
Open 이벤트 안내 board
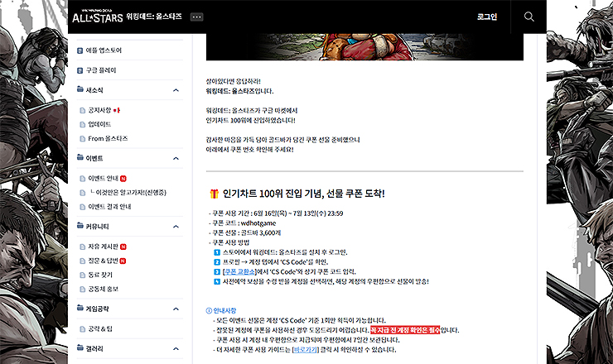tap(103, 179)
